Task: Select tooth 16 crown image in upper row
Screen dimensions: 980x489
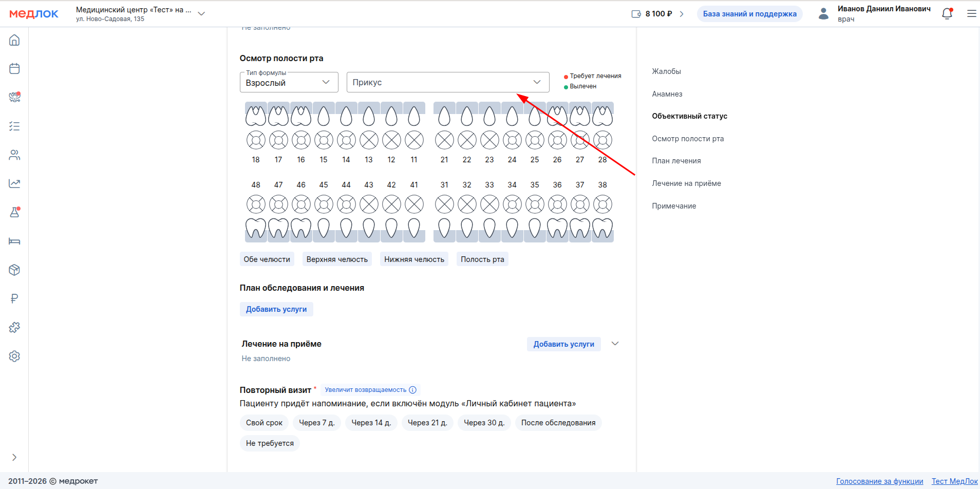Action: 301,116
